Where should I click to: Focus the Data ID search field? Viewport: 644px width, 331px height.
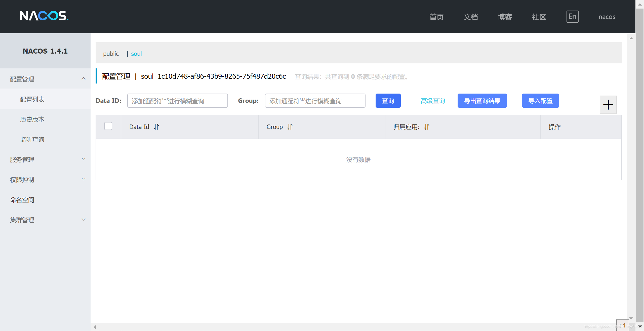(x=177, y=101)
